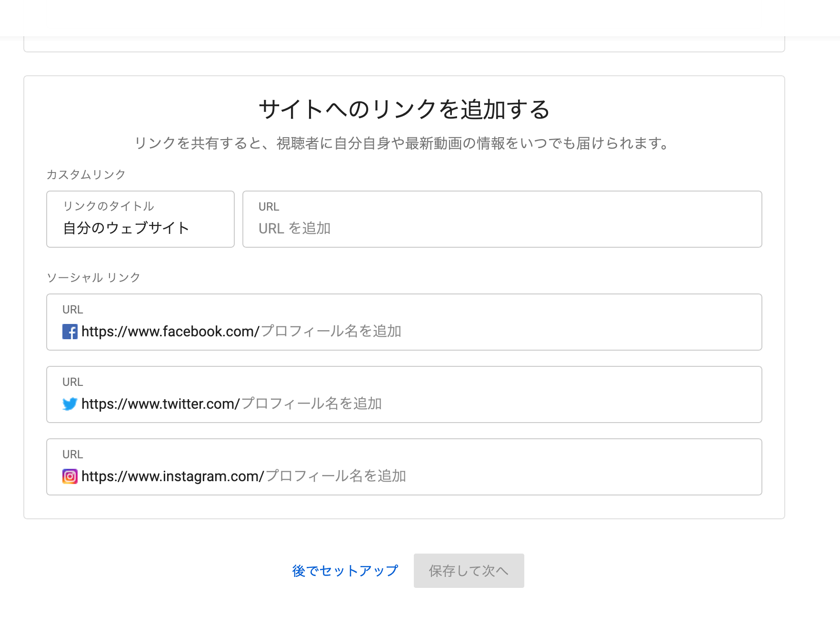Screen dimensions: 840x626
Task: Click the リンクのタイトル field label
Action: (109, 206)
